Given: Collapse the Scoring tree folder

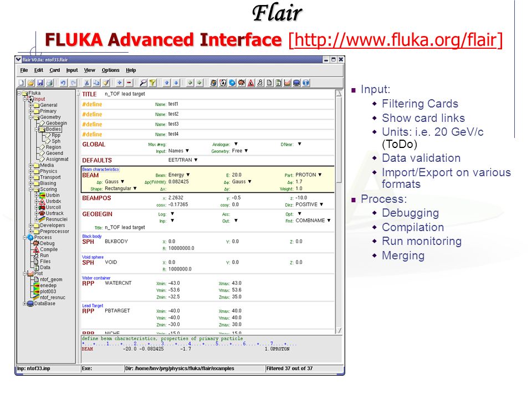Looking at the screenshot, I should click(31, 190).
